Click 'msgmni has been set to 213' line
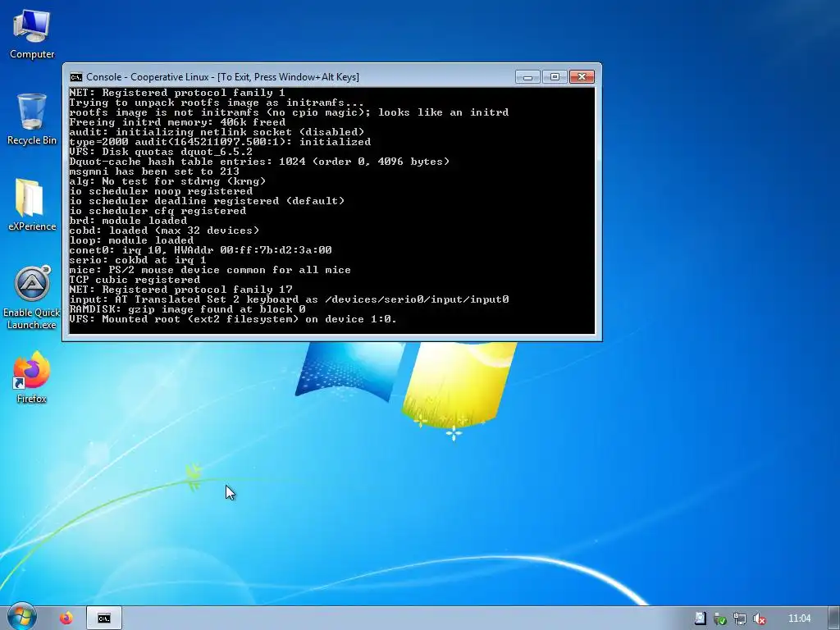 (x=154, y=171)
